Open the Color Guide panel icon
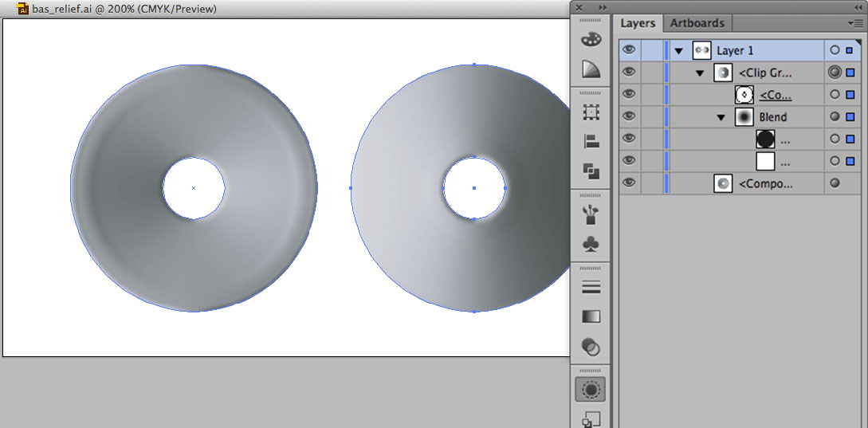Image resolution: width=868 pixels, height=428 pixels. point(591,69)
